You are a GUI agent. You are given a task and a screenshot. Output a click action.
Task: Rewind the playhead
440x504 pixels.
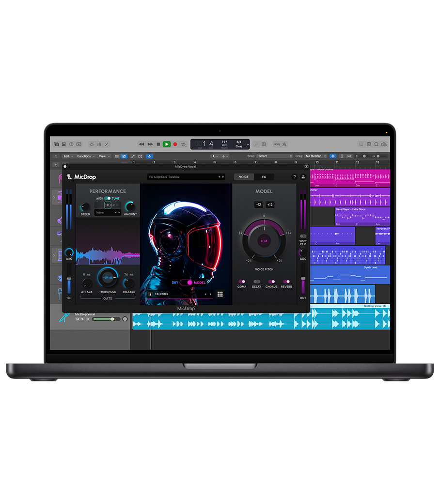pos(141,144)
